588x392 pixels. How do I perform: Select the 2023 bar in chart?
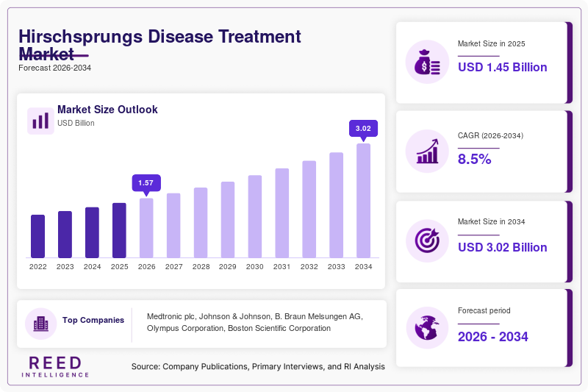click(65, 235)
